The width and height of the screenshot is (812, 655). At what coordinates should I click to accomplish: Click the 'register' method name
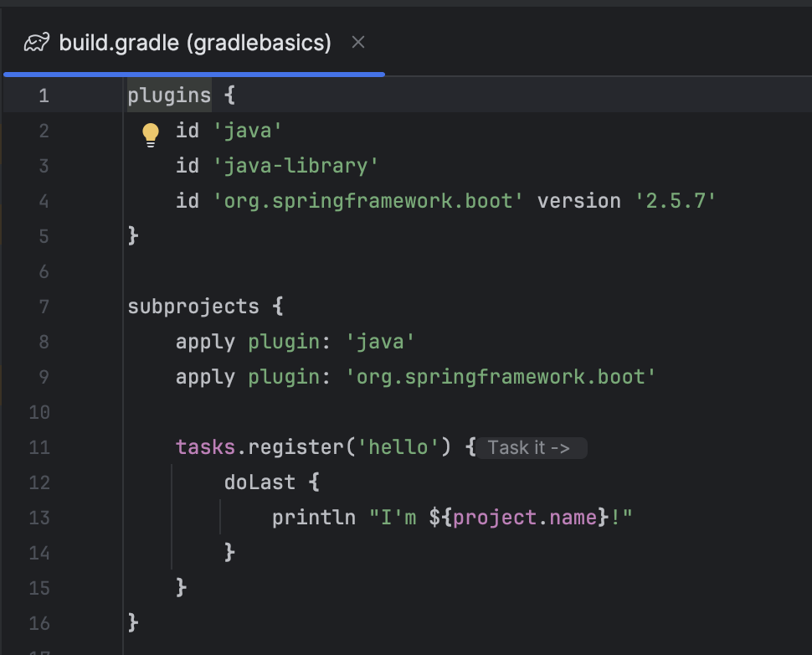coord(296,448)
